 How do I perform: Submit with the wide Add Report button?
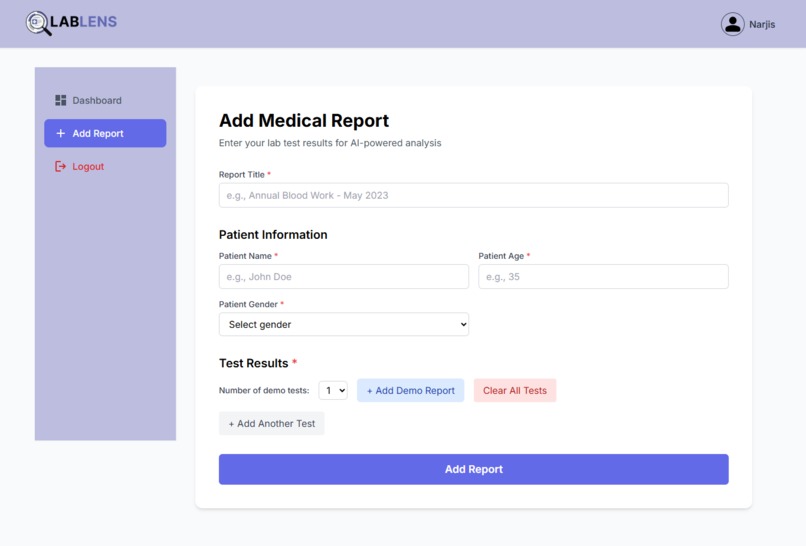click(473, 469)
